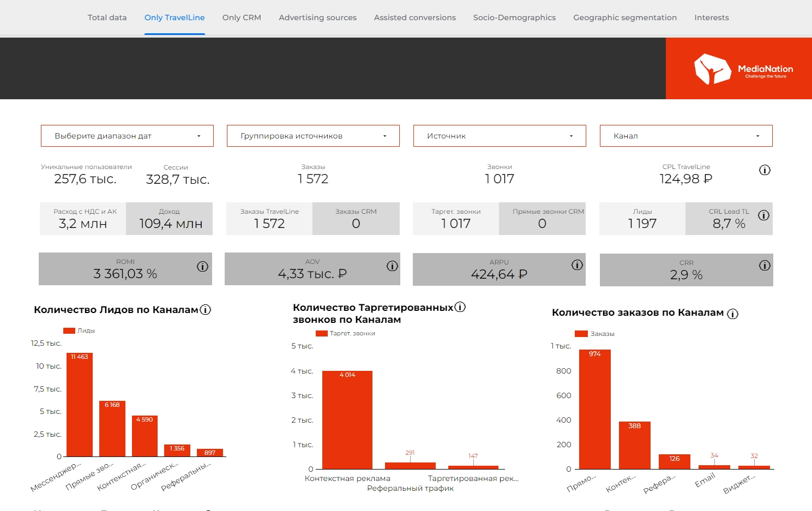
Task: Switch to the Total data tab
Action: tap(107, 17)
